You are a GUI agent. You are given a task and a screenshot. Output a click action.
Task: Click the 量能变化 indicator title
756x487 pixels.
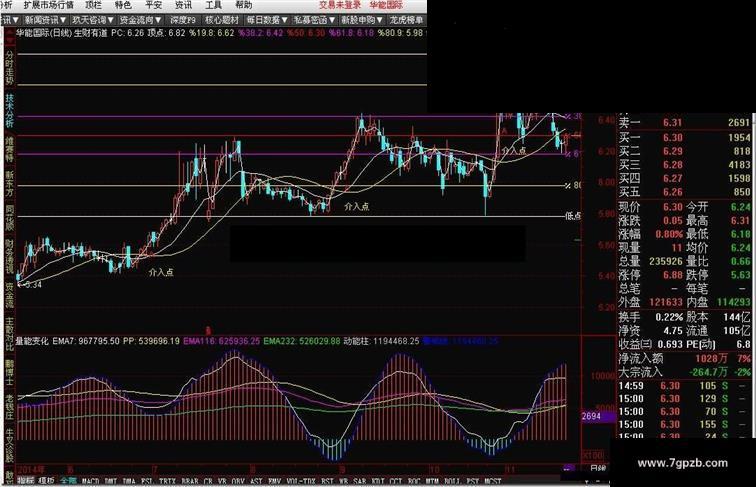click(32, 341)
